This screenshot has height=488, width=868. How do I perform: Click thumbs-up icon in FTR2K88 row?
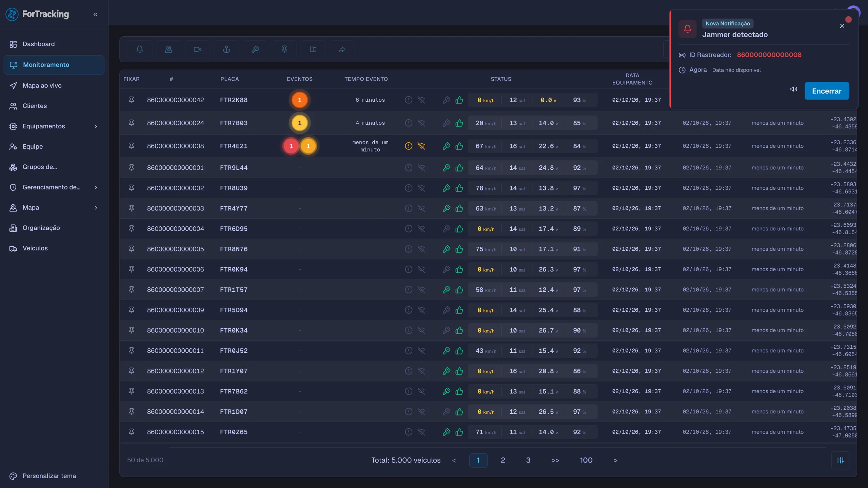[x=459, y=100]
